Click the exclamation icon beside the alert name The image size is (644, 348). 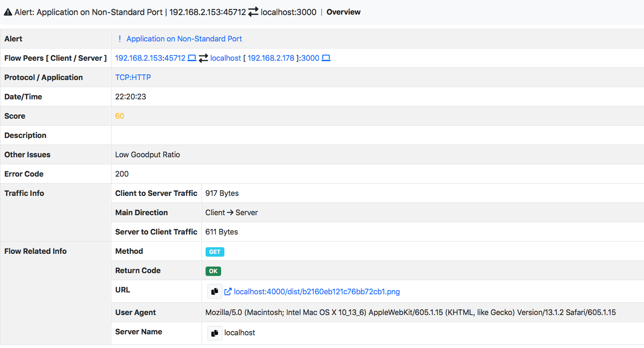point(120,39)
